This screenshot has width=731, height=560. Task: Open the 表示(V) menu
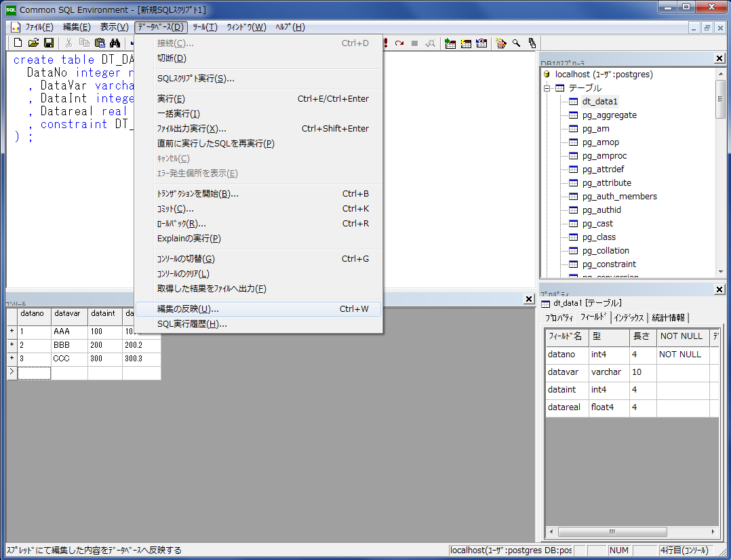pos(114,27)
